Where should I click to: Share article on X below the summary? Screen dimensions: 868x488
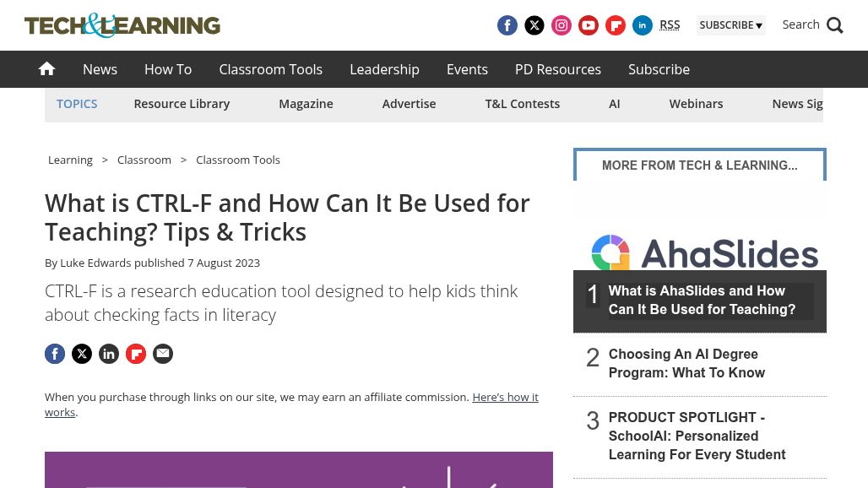point(82,354)
